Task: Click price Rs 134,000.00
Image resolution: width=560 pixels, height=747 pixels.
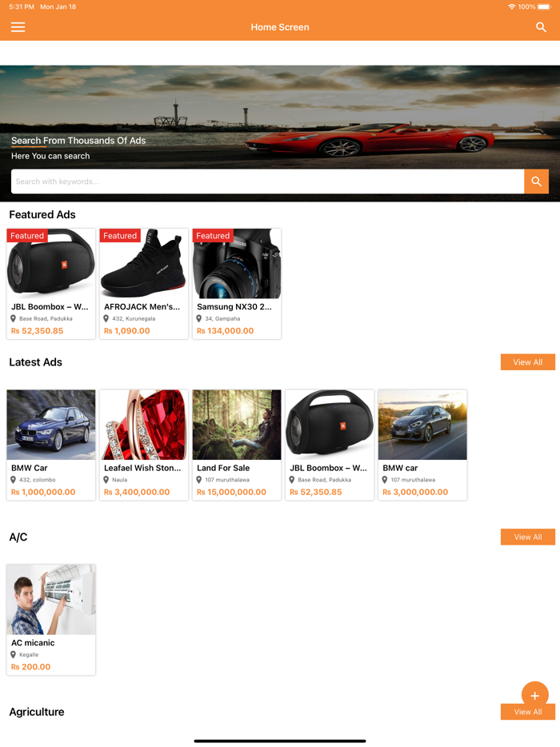Action: point(225,330)
